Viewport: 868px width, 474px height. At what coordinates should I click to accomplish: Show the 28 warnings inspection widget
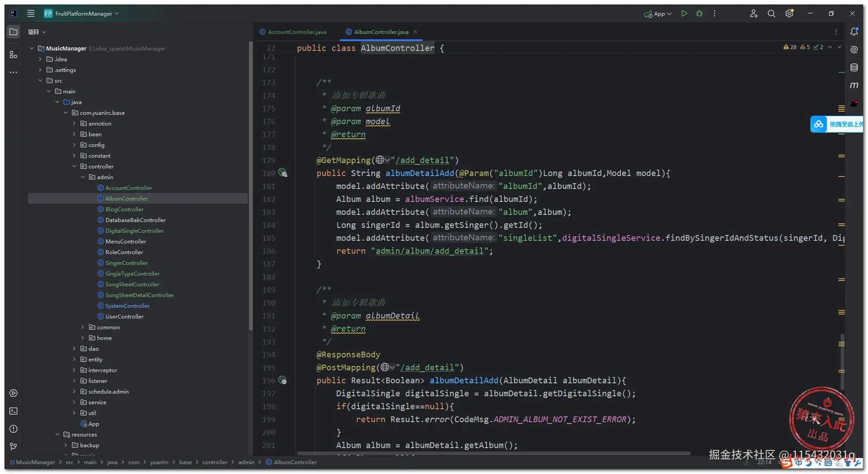(790, 47)
